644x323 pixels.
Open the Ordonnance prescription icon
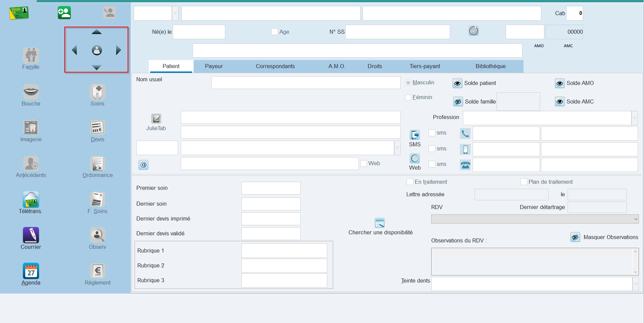click(x=98, y=163)
